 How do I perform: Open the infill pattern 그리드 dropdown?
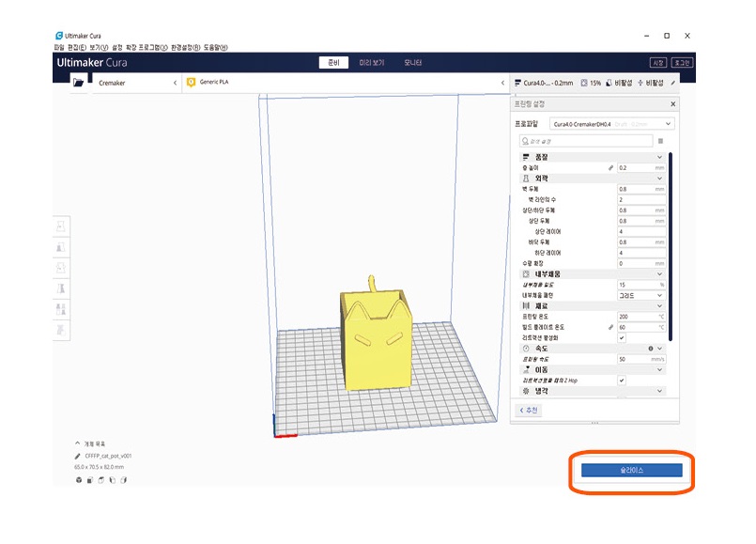[641, 295]
